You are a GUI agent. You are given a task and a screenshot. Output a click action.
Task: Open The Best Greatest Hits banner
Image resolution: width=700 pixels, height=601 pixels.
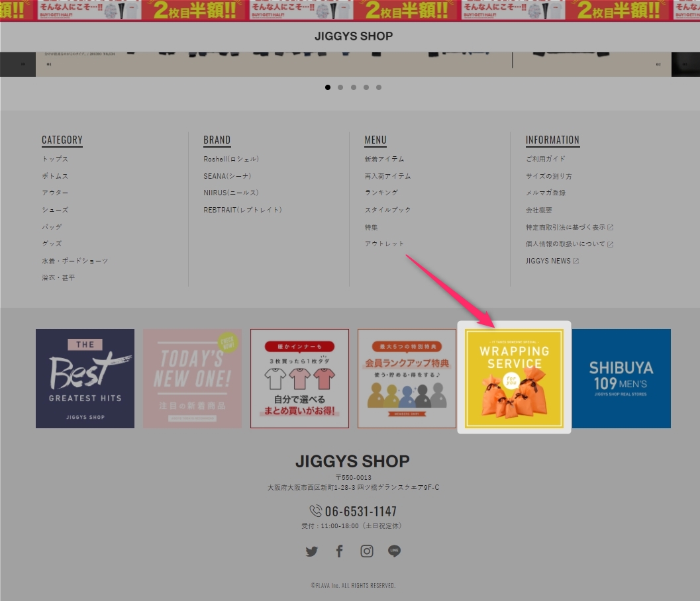[x=85, y=379]
